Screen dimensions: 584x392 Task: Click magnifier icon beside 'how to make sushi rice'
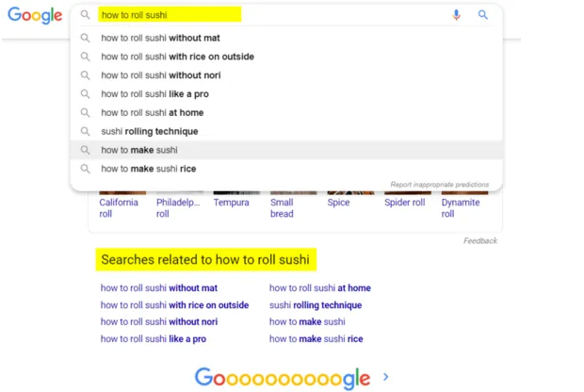86,169
